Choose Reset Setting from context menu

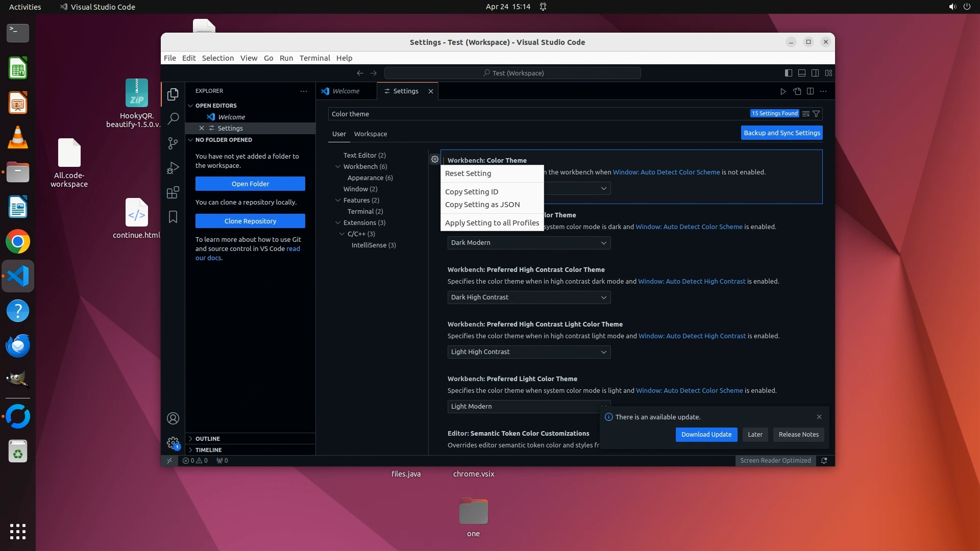point(468,173)
